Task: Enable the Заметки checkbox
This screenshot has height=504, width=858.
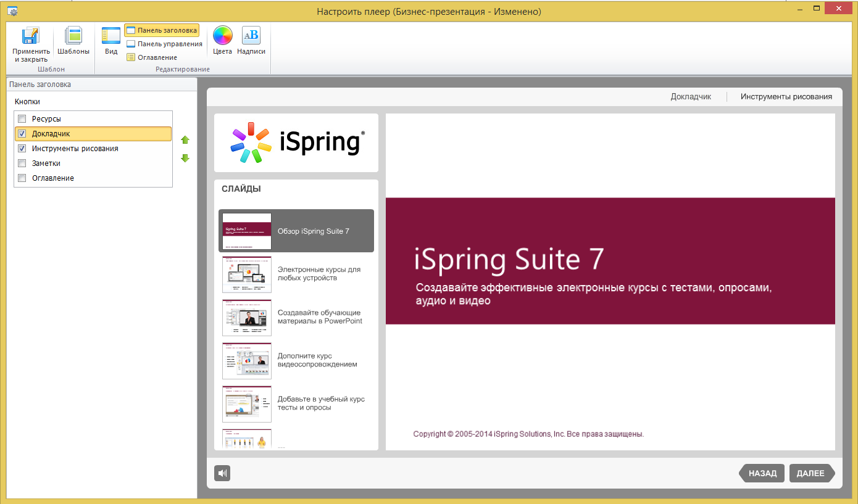Action: [22, 163]
